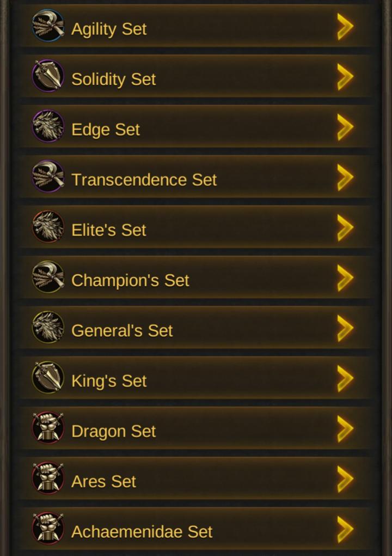
Task: Click the Champion's Set axe icon
Action: [x=47, y=277]
